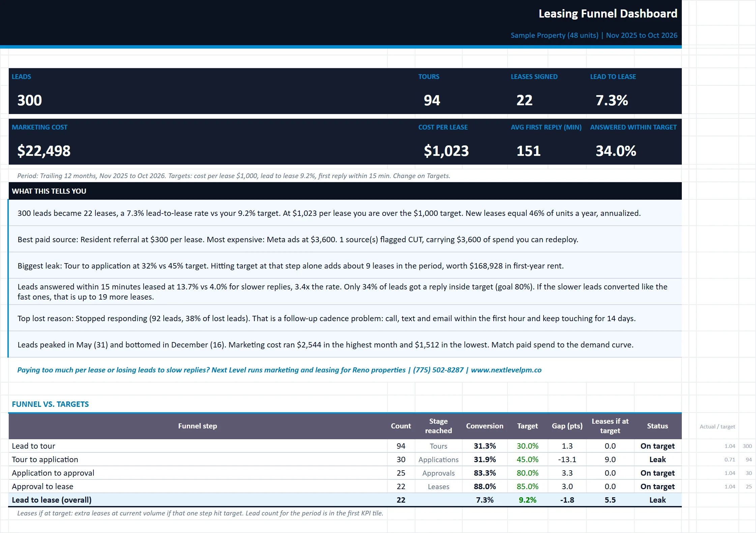Select the Gap (pts) column header
The width and height of the screenshot is (756, 533).
pos(567,426)
